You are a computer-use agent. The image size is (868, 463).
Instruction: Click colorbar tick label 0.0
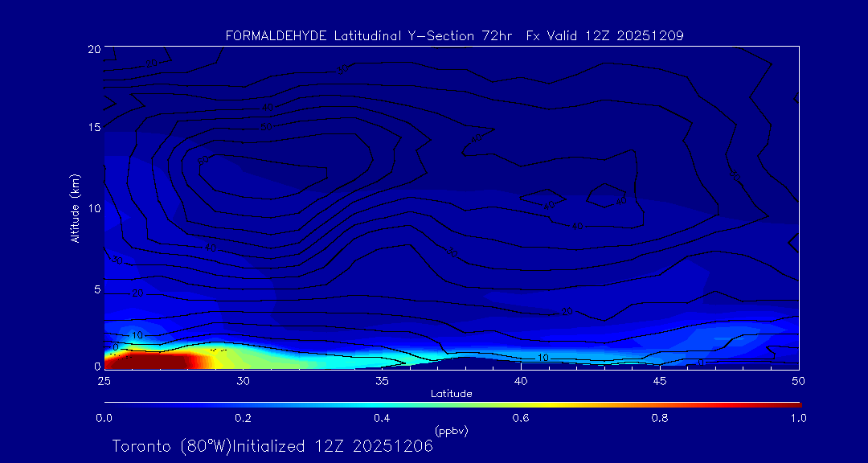(104, 419)
